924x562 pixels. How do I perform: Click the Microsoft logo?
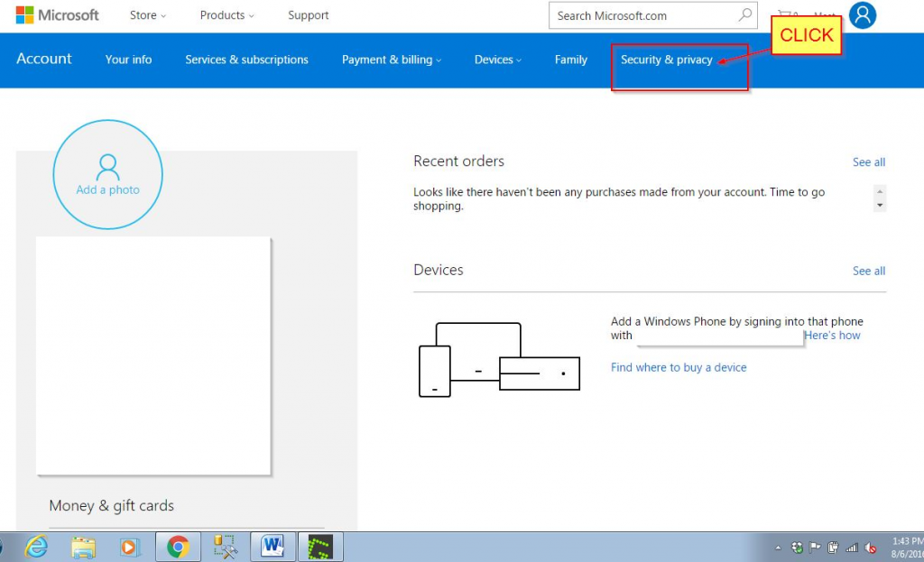(57, 14)
